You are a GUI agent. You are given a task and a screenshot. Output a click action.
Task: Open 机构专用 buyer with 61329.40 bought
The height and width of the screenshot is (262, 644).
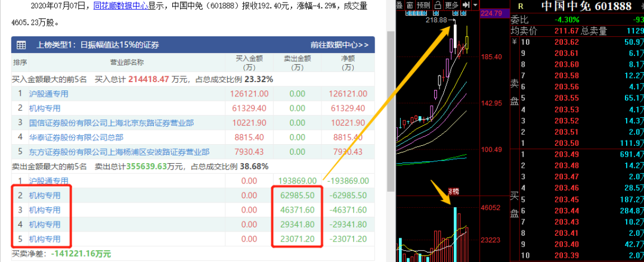coord(44,108)
